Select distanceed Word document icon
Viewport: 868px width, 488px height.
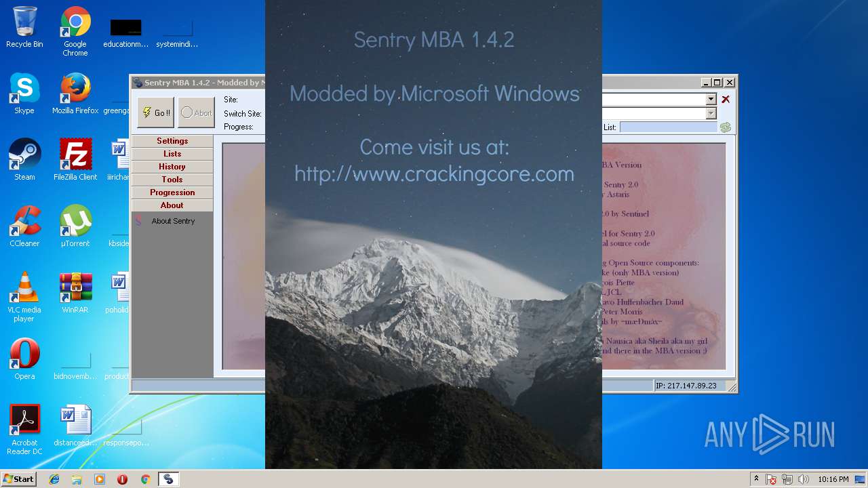pyautogui.click(x=75, y=426)
